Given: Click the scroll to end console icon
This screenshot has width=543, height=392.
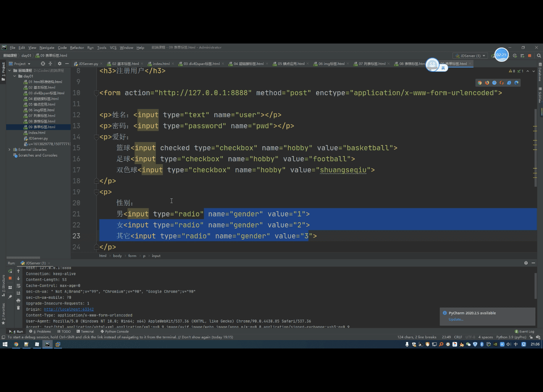Looking at the screenshot, I should [18, 293].
